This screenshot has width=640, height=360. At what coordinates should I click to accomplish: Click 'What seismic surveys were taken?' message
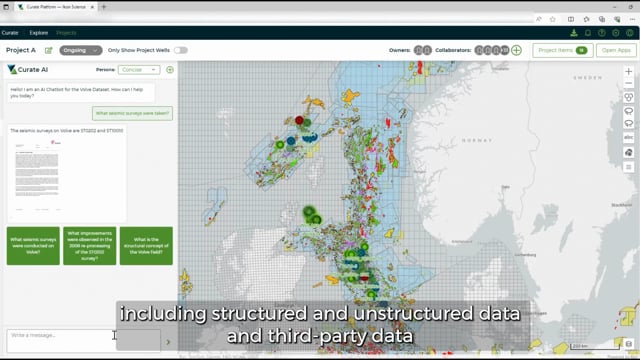(132, 113)
